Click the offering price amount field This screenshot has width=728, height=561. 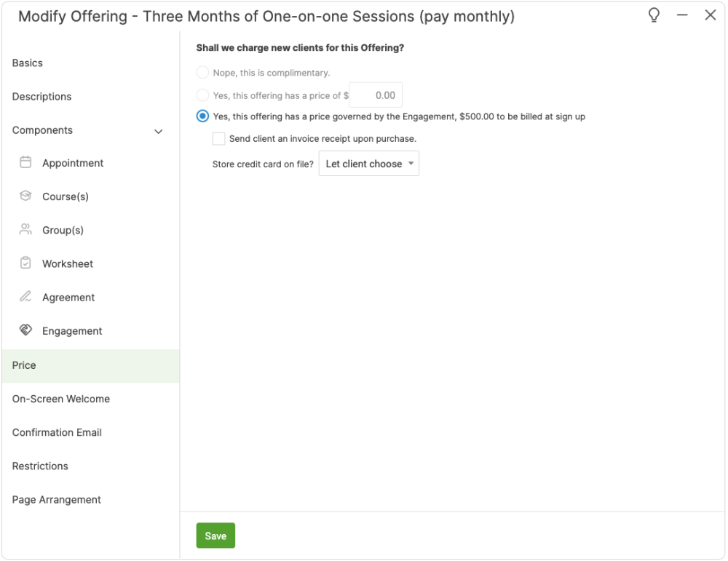376,95
